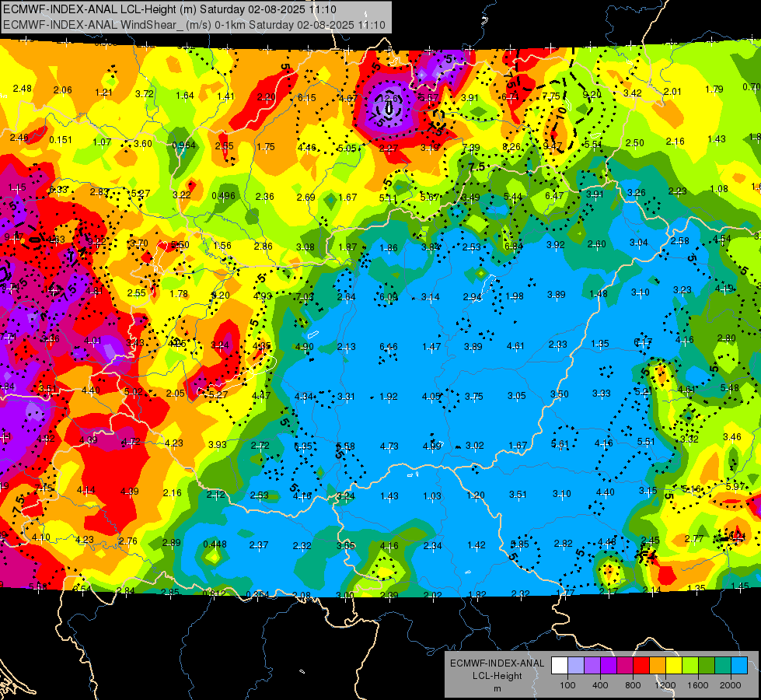The height and width of the screenshot is (700, 761).
Task: Click the 1.03 wind shear value
Action: click(x=432, y=496)
